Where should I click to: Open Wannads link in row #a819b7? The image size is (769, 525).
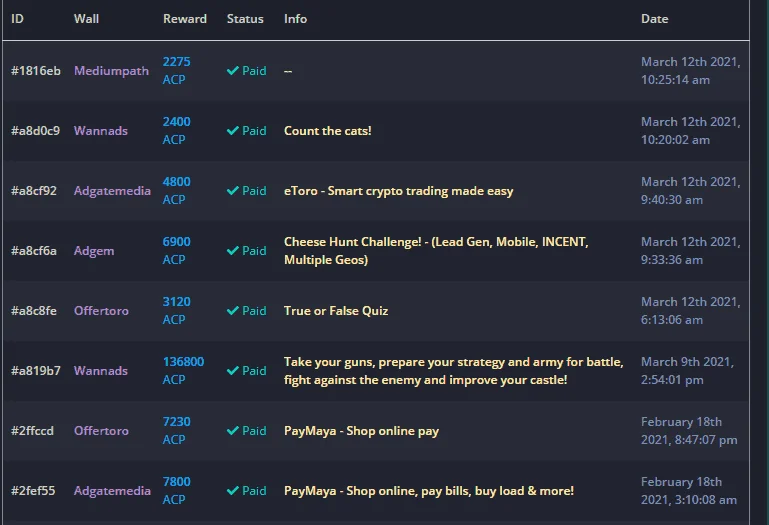tap(101, 370)
